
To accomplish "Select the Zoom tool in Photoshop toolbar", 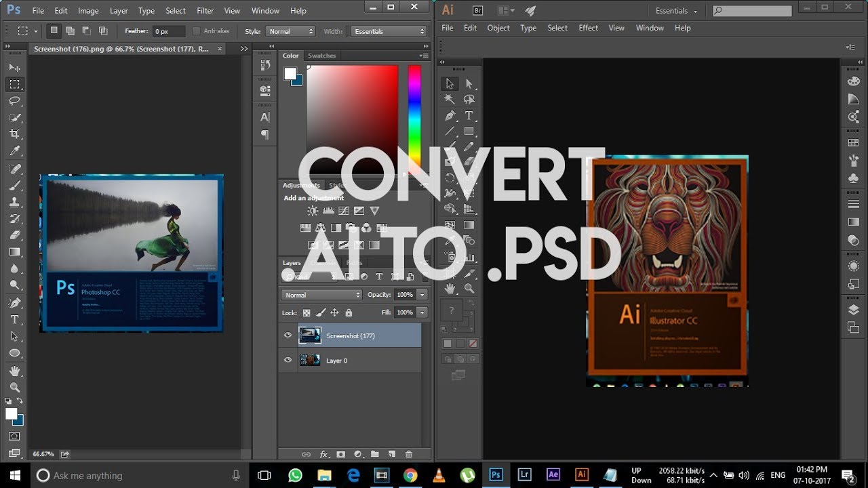I will click(14, 388).
